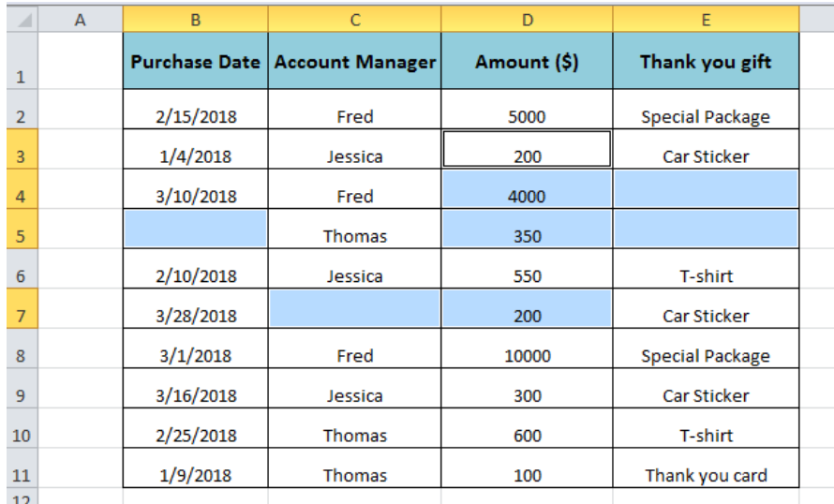The width and height of the screenshot is (834, 504).
Task: Select the blank Account Manager cell in row 7
Action: coord(355,308)
